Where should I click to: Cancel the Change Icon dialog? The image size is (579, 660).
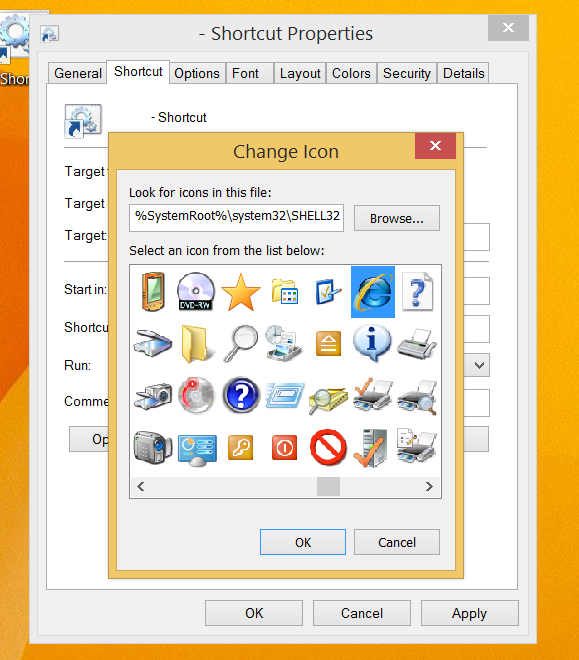[397, 542]
